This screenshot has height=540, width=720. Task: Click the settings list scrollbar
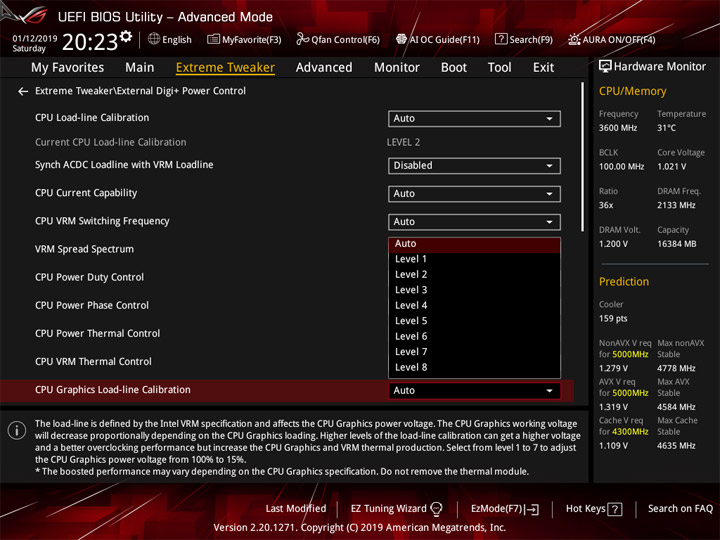coord(582,157)
